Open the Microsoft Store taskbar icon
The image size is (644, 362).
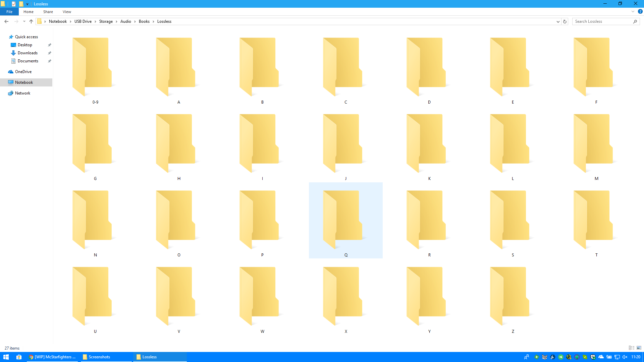[19, 357]
